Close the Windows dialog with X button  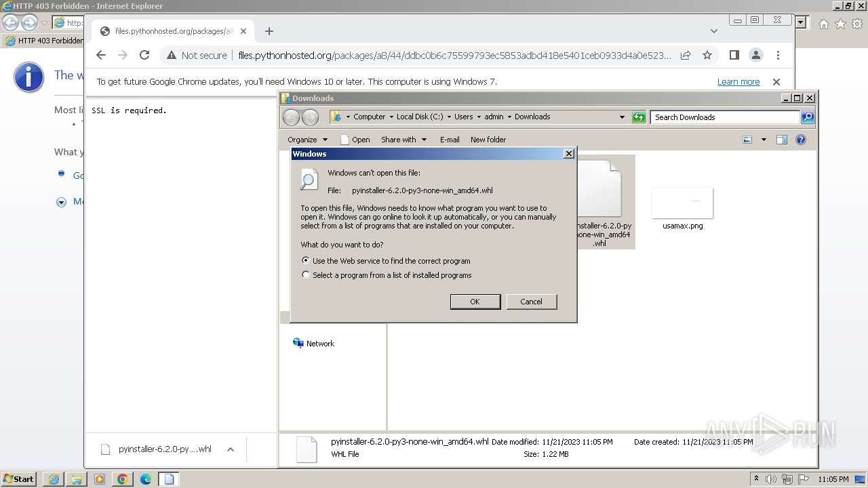(x=569, y=154)
